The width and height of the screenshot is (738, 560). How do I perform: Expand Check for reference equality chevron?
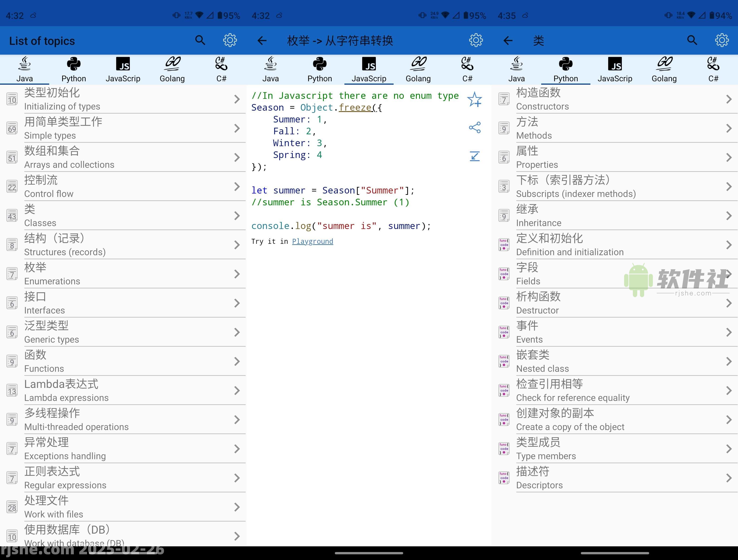coord(729,391)
